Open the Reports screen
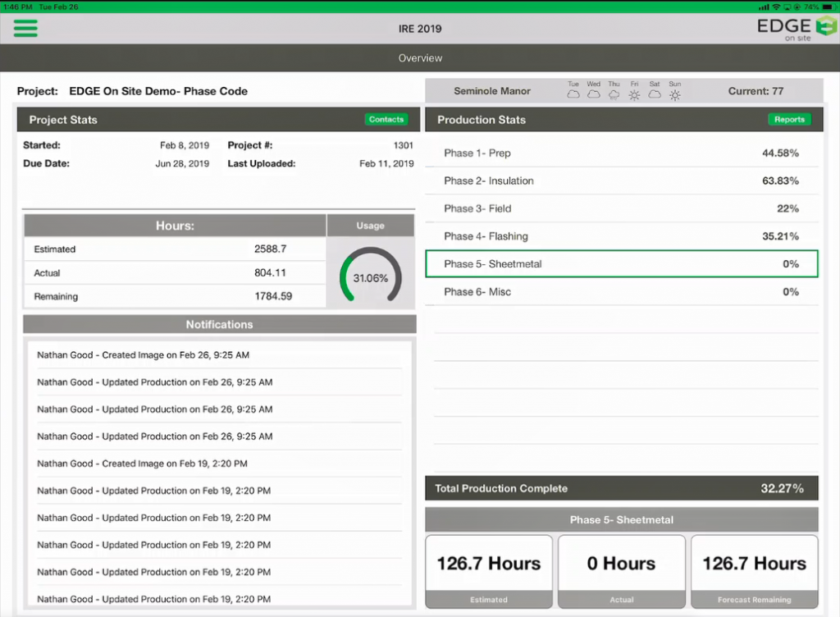840x617 pixels. tap(789, 119)
